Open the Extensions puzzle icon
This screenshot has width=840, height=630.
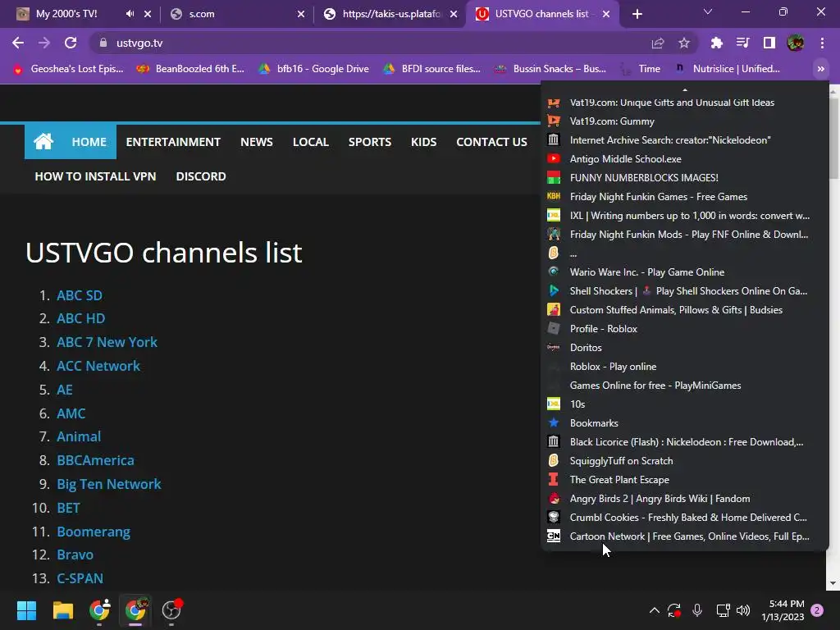click(x=716, y=43)
